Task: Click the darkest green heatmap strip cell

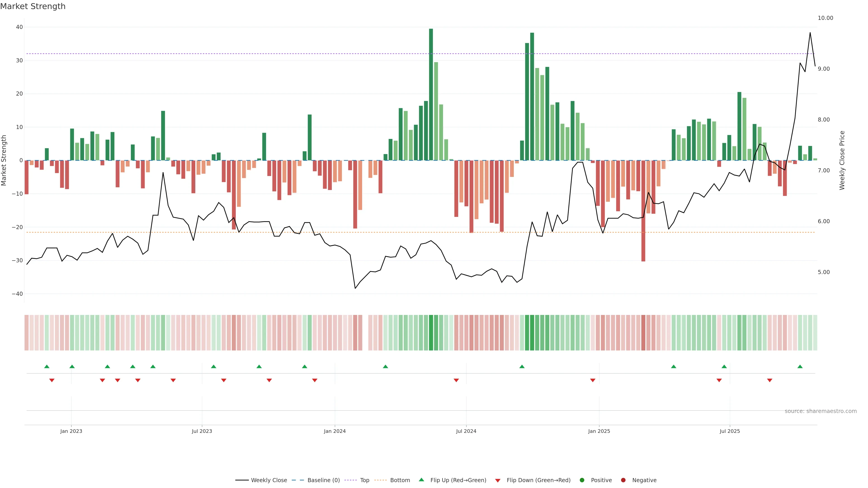Action: coord(431,333)
